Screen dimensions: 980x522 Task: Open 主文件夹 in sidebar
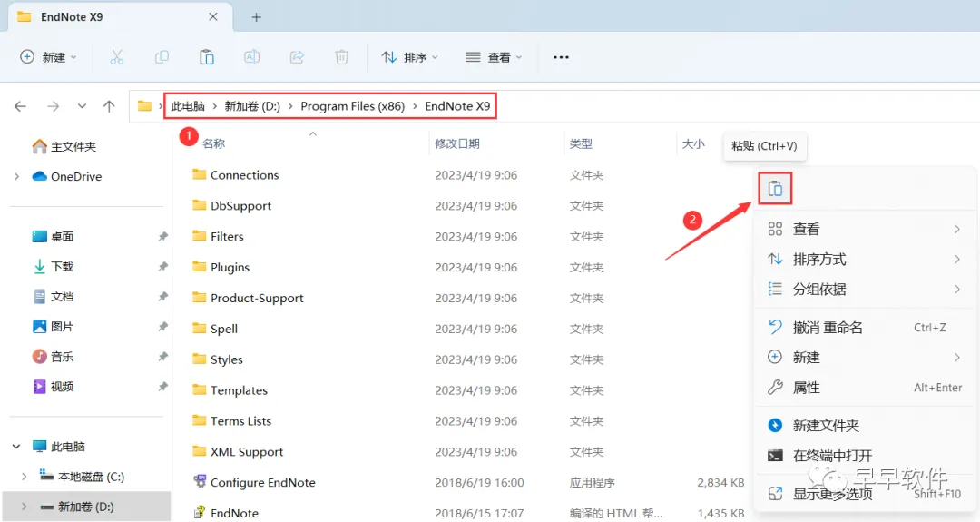(64, 146)
